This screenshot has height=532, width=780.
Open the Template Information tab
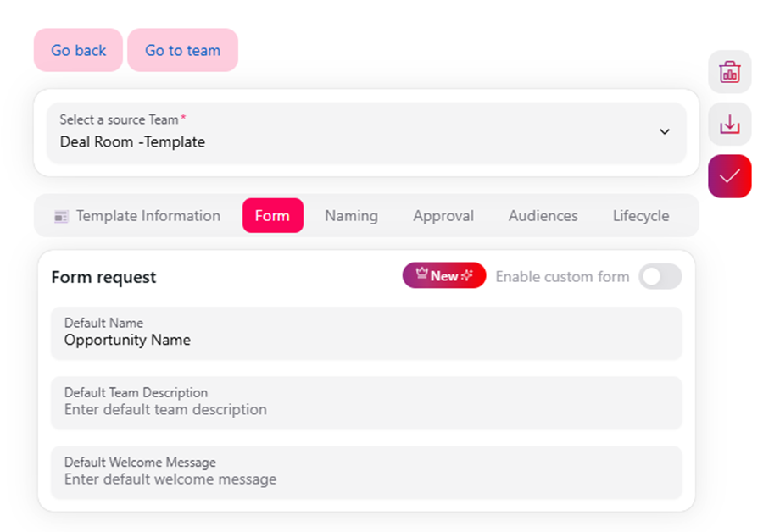137,216
